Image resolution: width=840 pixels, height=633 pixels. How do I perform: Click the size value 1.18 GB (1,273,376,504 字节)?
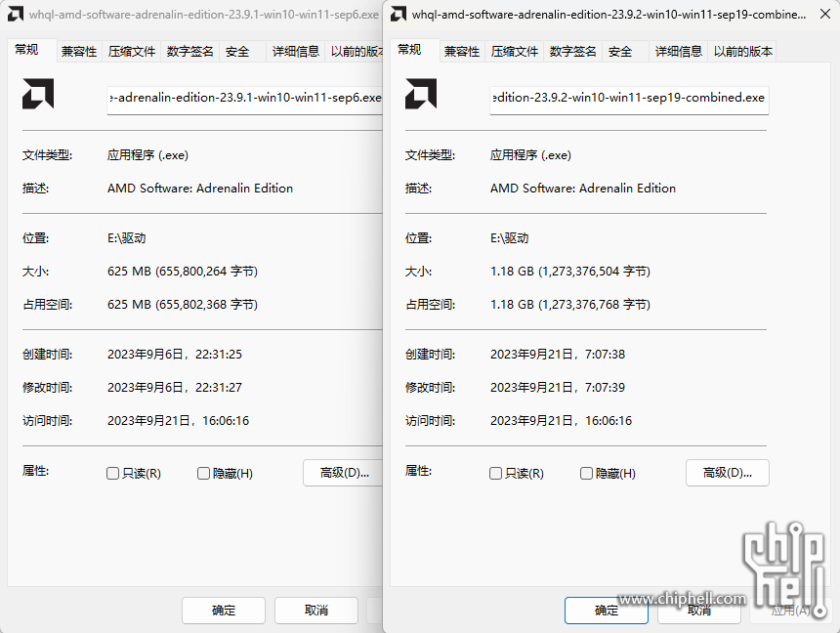[x=570, y=272]
